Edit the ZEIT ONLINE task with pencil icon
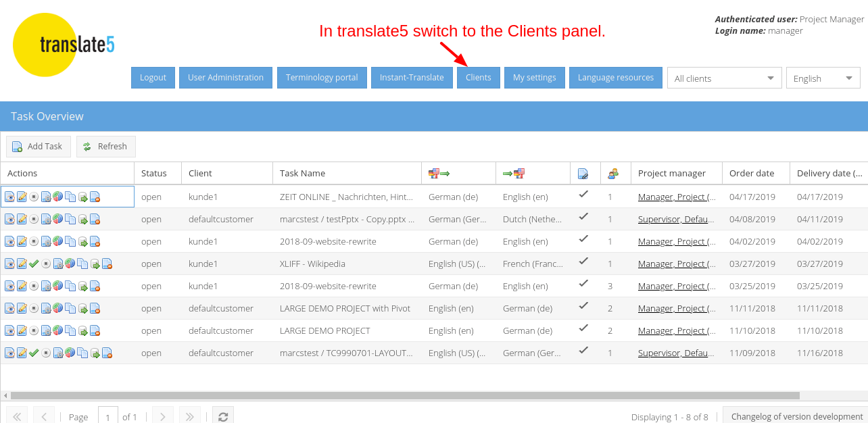 pyautogui.click(x=22, y=197)
